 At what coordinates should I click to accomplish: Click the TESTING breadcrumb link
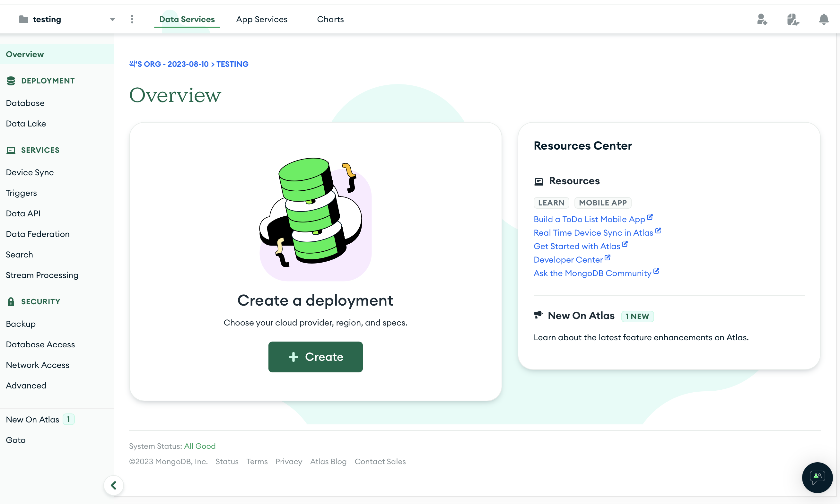[232, 64]
